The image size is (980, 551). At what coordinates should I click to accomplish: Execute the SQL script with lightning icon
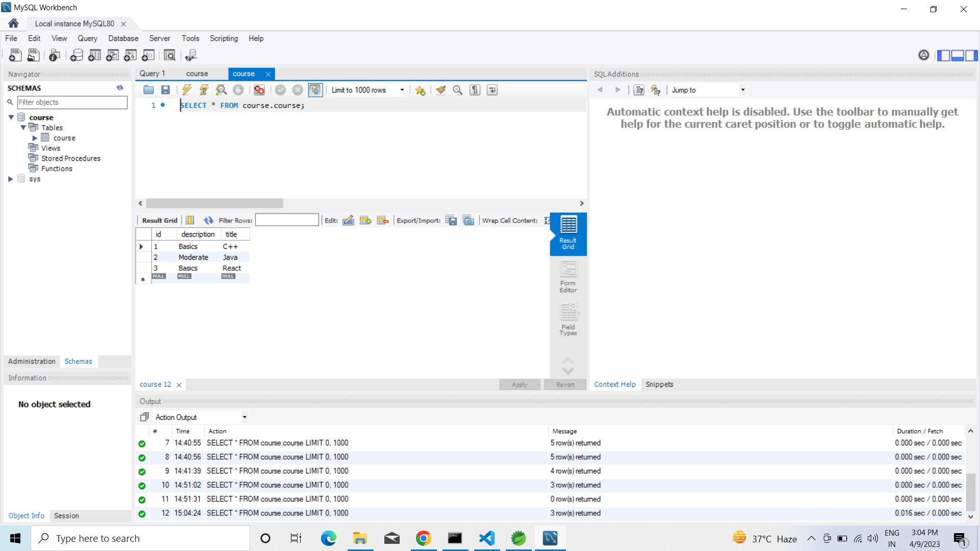(187, 90)
